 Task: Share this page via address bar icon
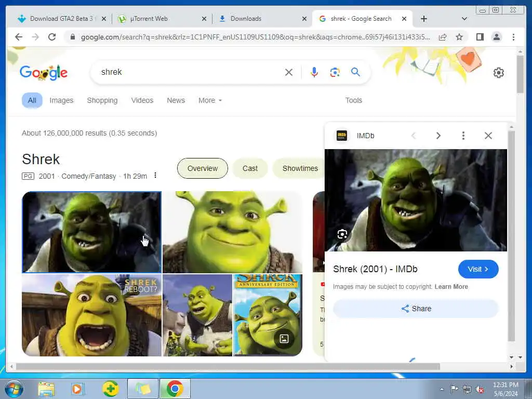[x=443, y=37]
